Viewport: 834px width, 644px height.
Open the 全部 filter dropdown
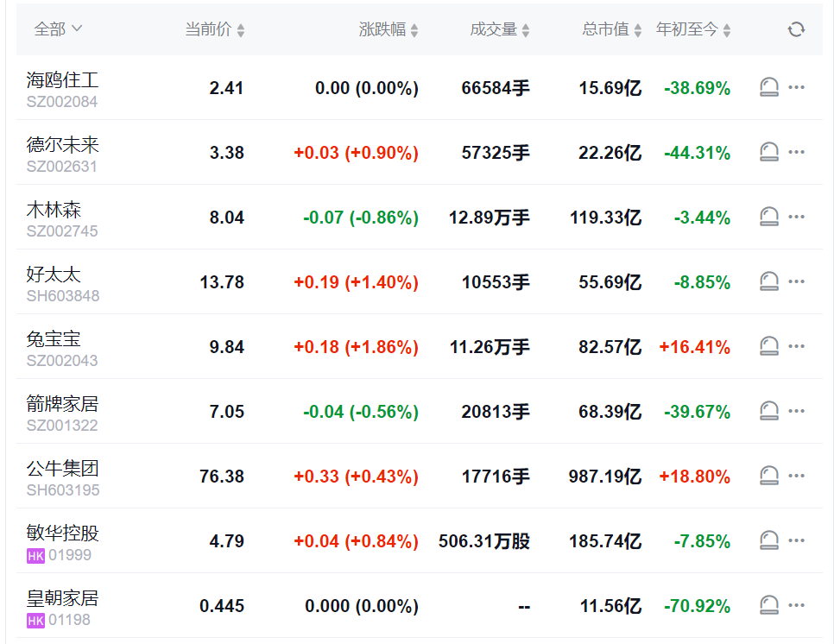pos(58,28)
